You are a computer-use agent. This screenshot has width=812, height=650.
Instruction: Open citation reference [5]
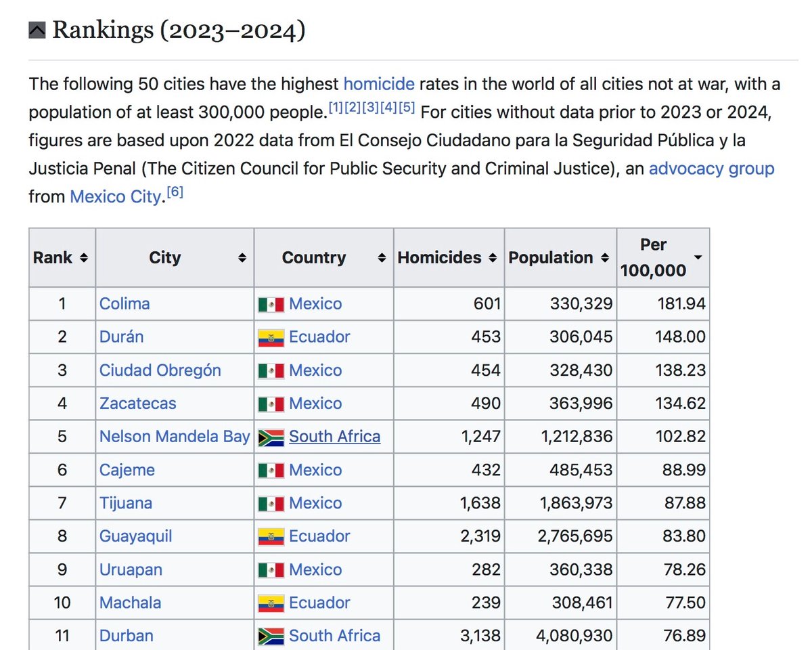406,108
